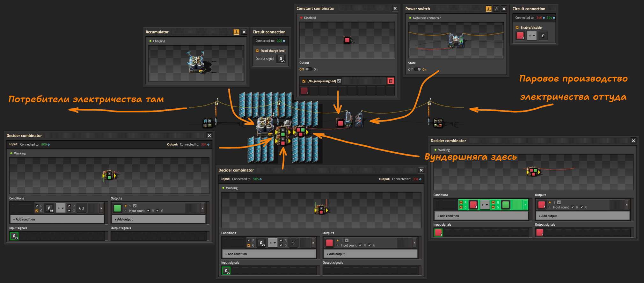Open comparator dropdown in A < 5 condition
The height and width of the screenshot is (283, 644).
[x=273, y=243]
